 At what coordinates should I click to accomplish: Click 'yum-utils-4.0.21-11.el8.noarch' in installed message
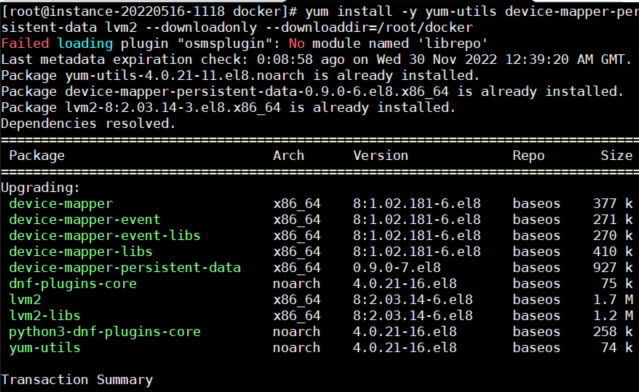click(x=185, y=75)
